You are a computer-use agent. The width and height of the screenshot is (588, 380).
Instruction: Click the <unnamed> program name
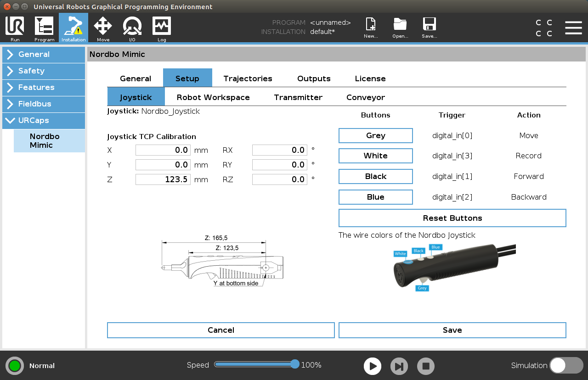coord(330,22)
